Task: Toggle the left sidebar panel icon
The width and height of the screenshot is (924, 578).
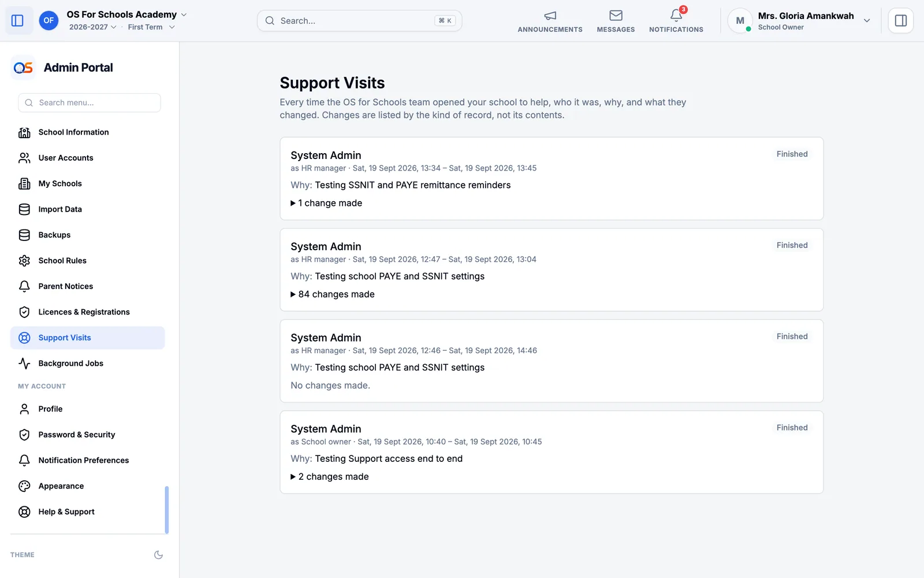Action: coord(17,21)
